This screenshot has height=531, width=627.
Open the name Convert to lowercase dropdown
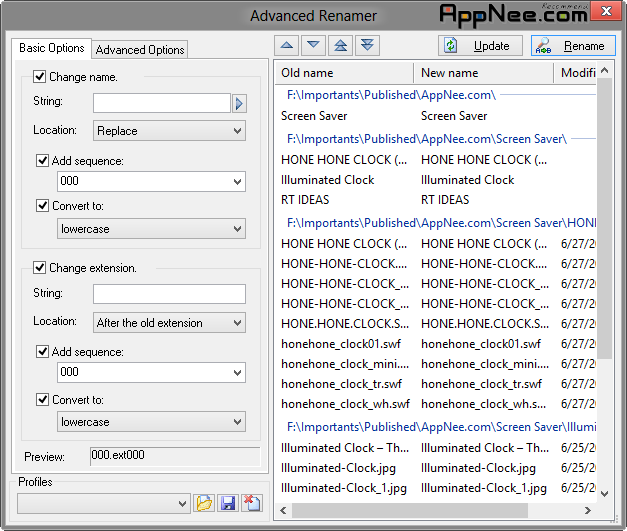(x=151, y=229)
